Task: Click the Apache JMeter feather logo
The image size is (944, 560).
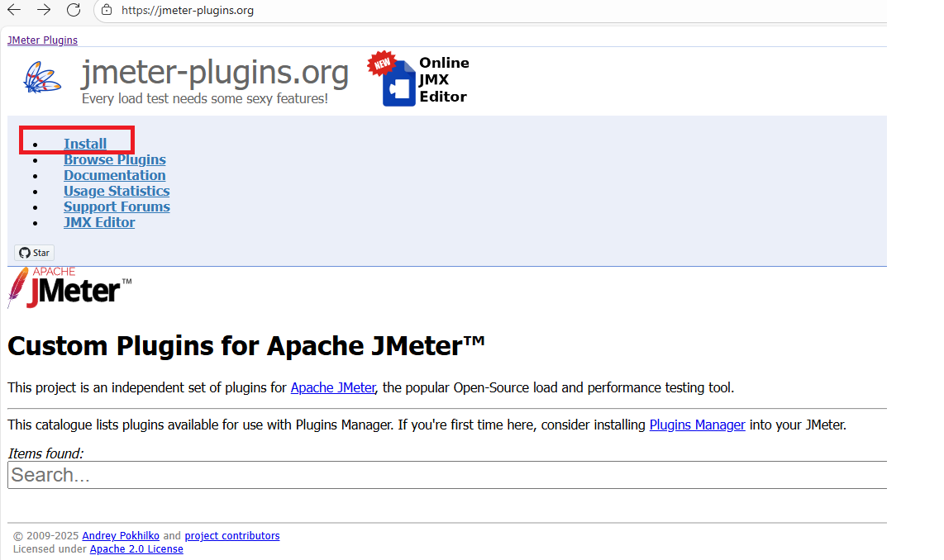Action: pyautogui.click(x=69, y=287)
